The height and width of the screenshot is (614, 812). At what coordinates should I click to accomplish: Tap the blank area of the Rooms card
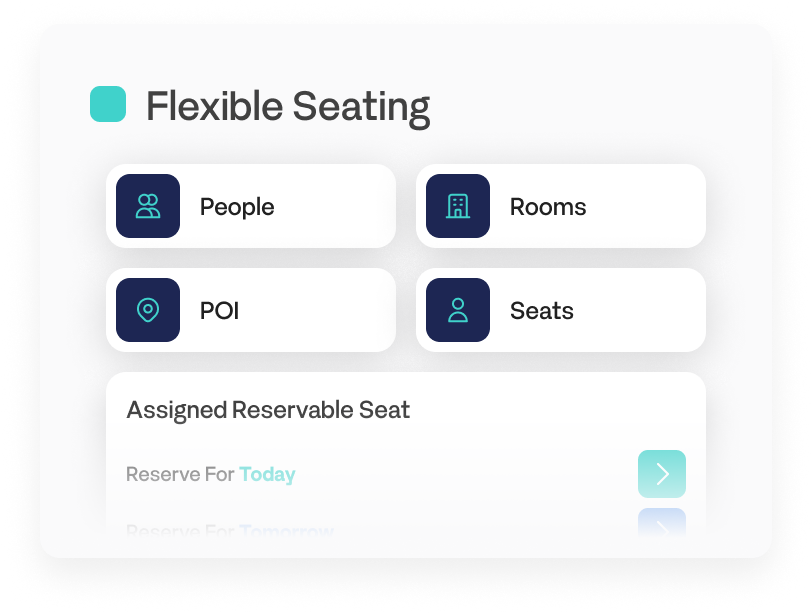coord(645,206)
